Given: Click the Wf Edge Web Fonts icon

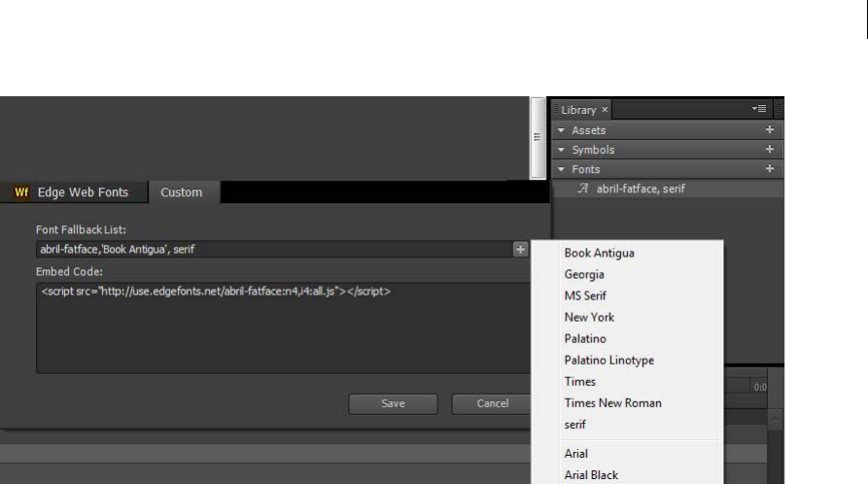Looking at the screenshot, I should coord(21,192).
